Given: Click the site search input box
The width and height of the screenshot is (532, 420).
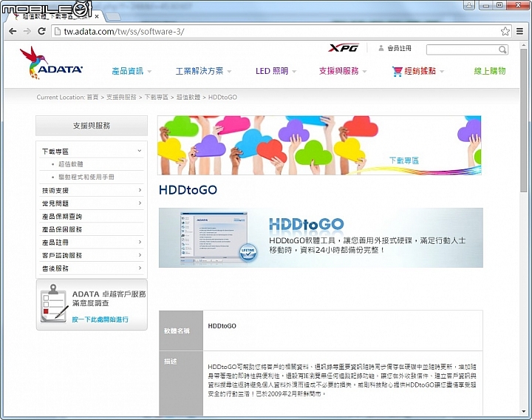Looking at the screenshot, I should pyautogui.click(x=463, y=50).
